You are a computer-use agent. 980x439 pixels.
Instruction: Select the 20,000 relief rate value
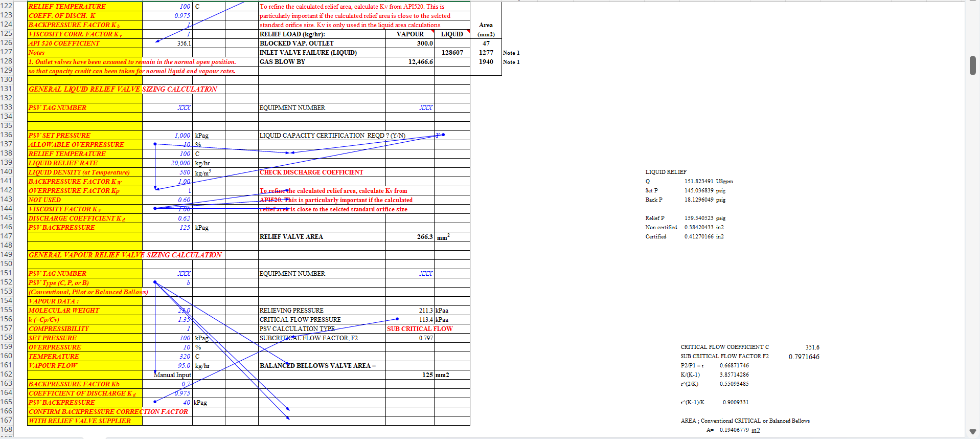click(167, 163)
